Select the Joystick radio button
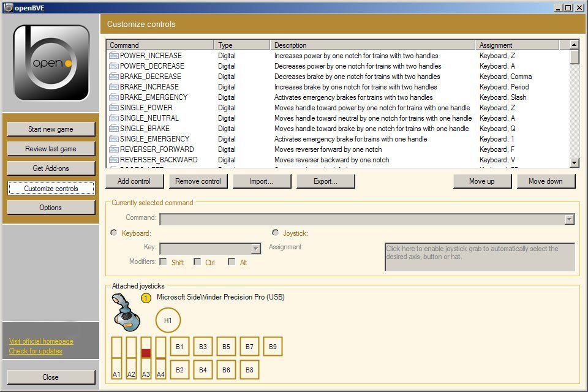 pyautogui.click(x=276, y=233)
